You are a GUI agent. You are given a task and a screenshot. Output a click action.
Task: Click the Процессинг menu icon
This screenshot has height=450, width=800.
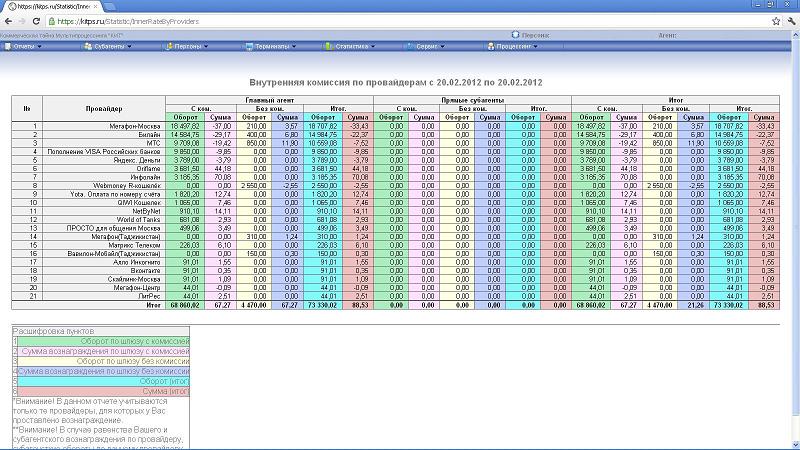pos(491,46)
